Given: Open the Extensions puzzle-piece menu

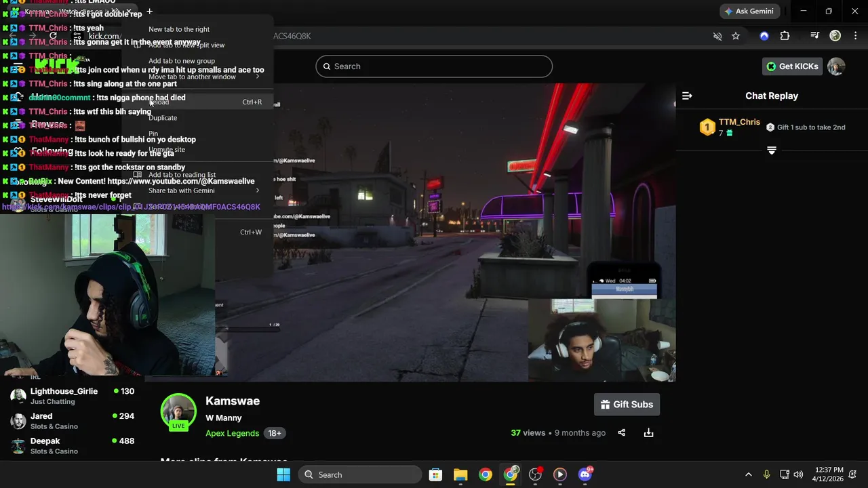Looking at the screenshot, I should click(785, 36).
